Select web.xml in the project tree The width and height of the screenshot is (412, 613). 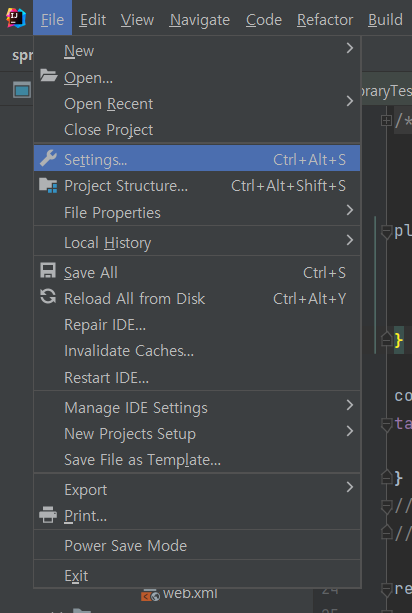point(190,593)
